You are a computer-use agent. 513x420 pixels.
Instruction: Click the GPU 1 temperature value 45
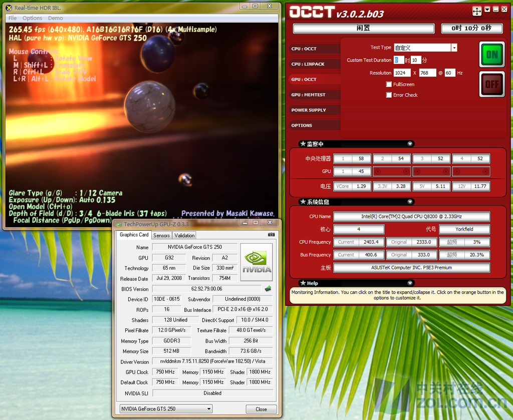coord(361,171)
